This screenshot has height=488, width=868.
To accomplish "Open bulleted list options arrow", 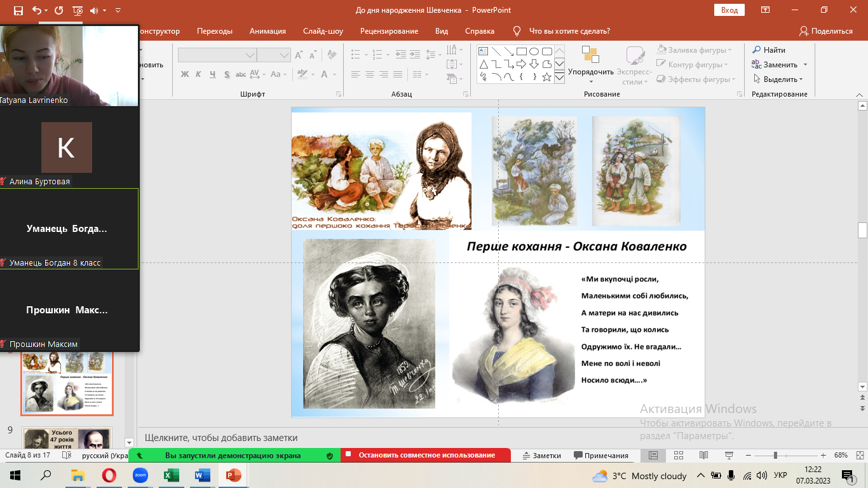I will (x=365, y=55).
